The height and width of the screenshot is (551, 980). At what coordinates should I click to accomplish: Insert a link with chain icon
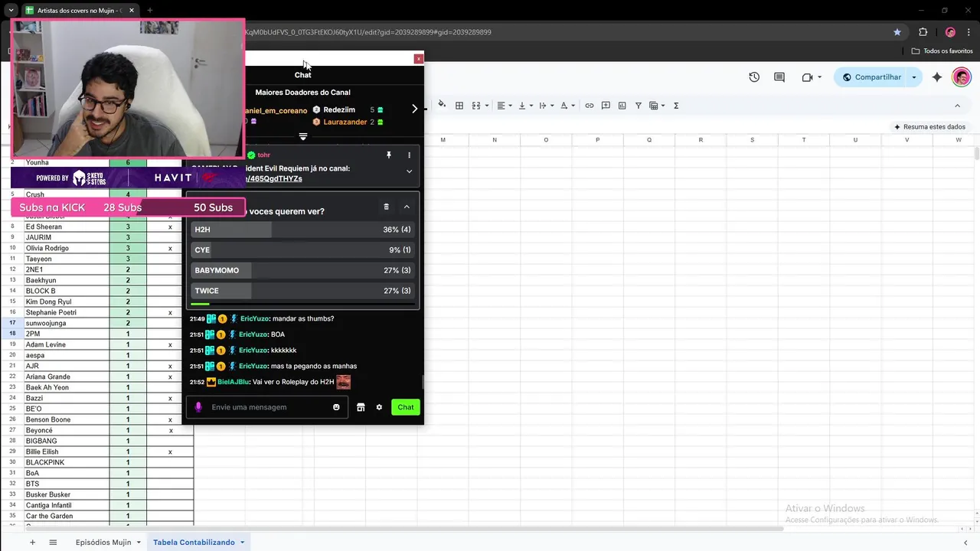coord(590,106)
